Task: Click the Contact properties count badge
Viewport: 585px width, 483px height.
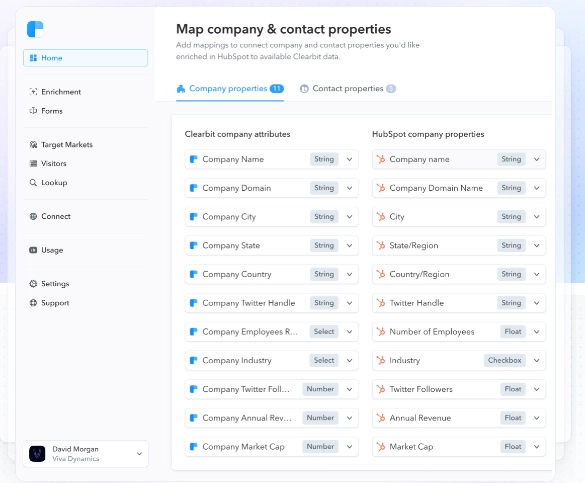Action: click(x=391, y=89)
